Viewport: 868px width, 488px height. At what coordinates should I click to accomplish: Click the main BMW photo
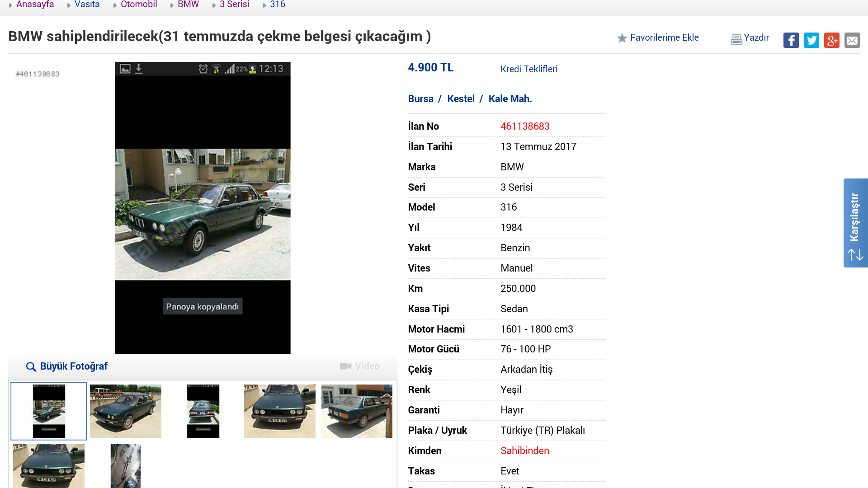pyautogui.click(x=203, y=208)
